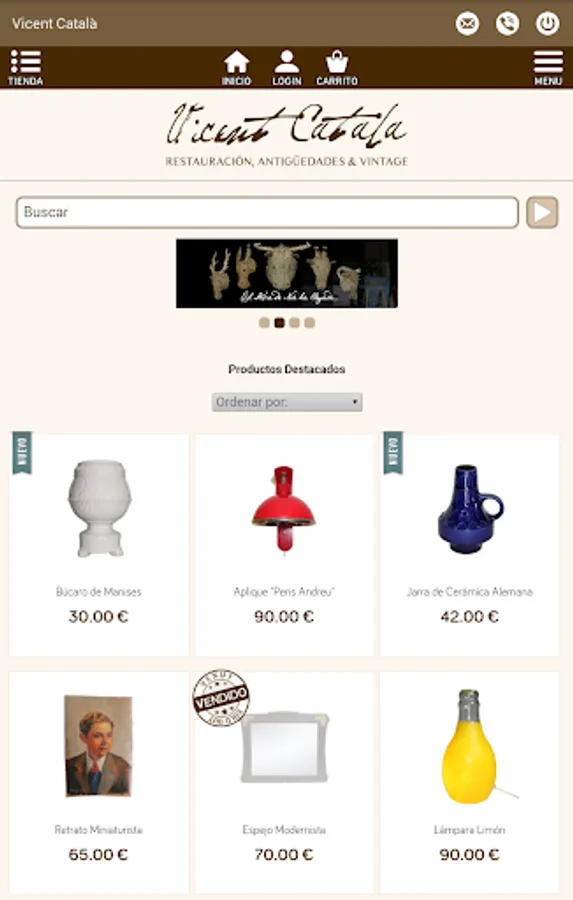Click the power icon in header

[x=548, y=24]
